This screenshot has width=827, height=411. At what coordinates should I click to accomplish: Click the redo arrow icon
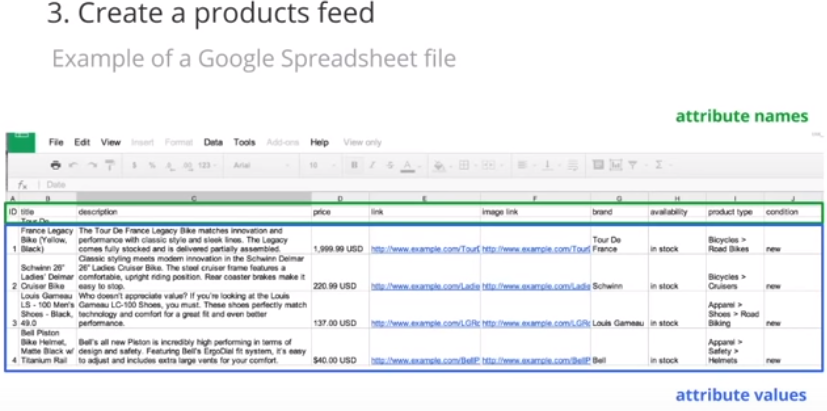coord(91,165)
